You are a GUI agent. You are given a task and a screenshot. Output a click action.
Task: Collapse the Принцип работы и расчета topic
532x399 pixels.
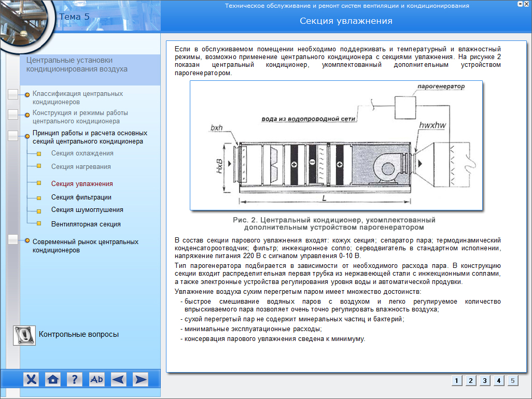pos(90,137)
